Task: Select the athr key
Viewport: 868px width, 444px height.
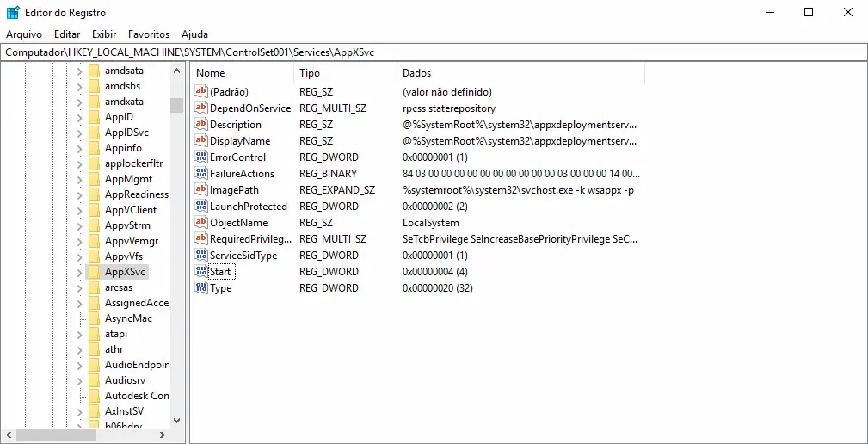Action: point(114,349)
